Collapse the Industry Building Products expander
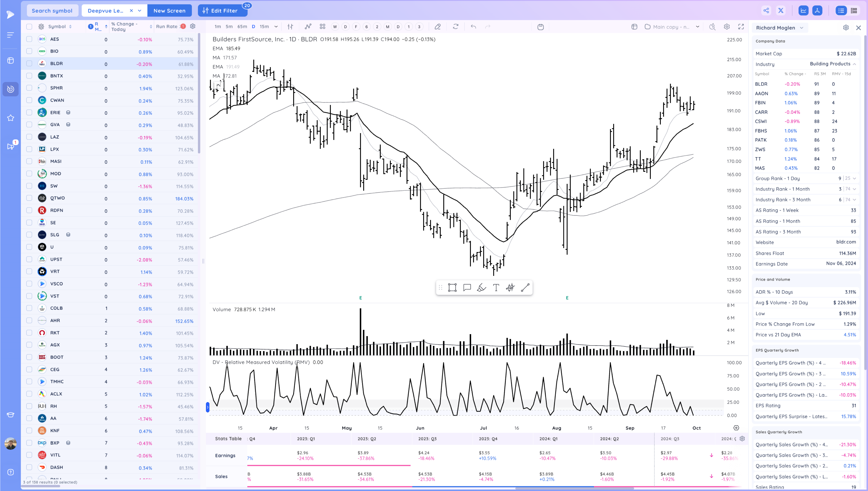 coord(855,64)
